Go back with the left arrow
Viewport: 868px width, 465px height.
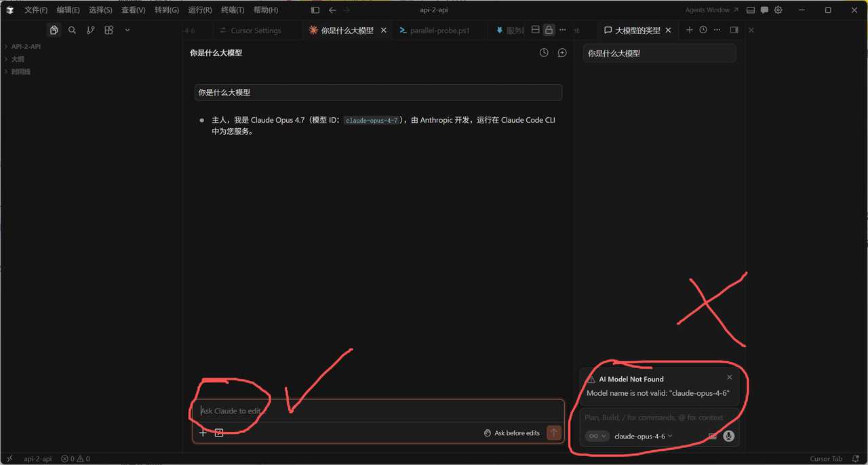click(x=332, y=10)
